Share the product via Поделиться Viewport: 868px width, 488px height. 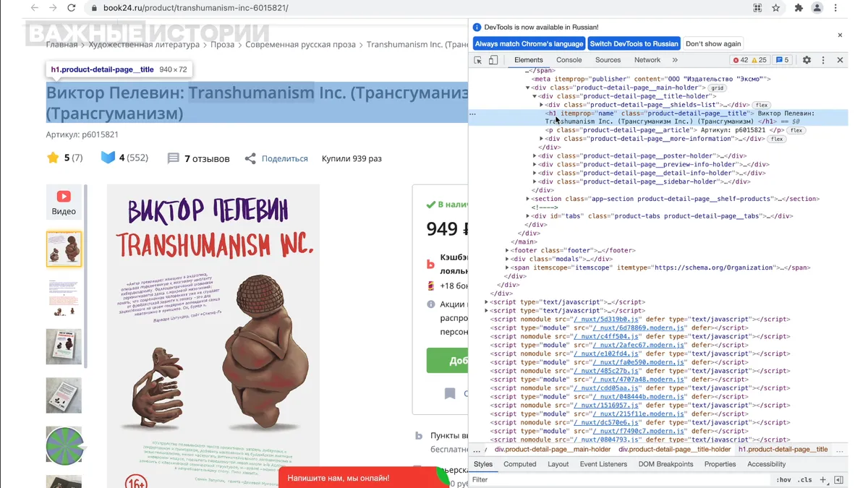(276, 158)
